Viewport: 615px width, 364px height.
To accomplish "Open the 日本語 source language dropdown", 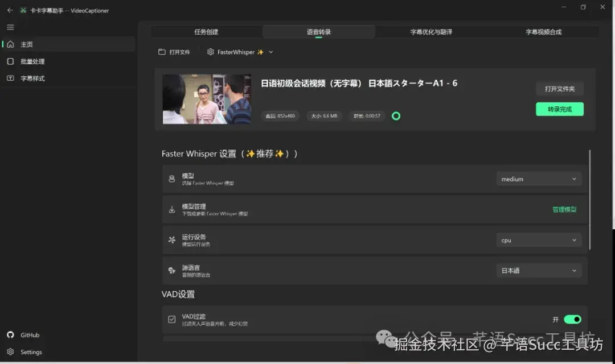I will [x=538, y=270].
